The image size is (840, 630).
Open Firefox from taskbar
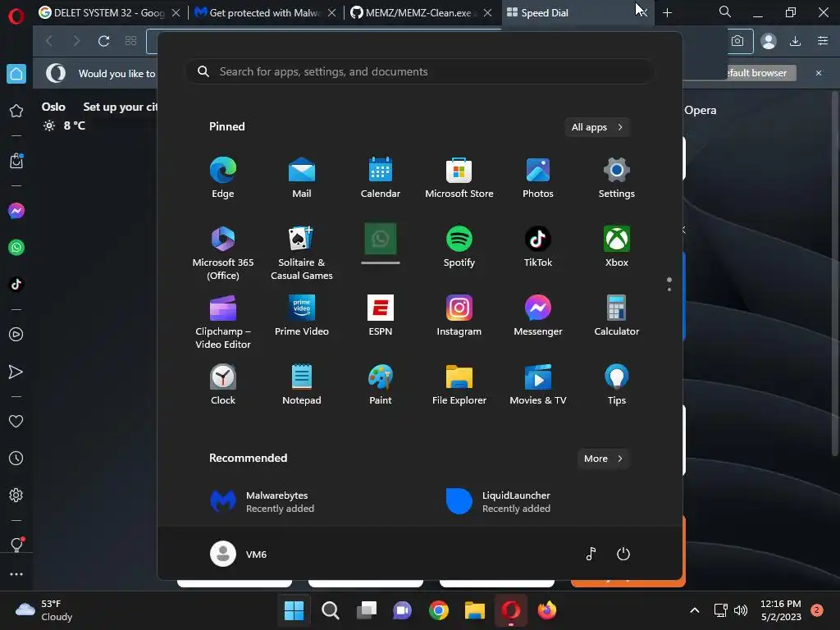tap(547, 610)
